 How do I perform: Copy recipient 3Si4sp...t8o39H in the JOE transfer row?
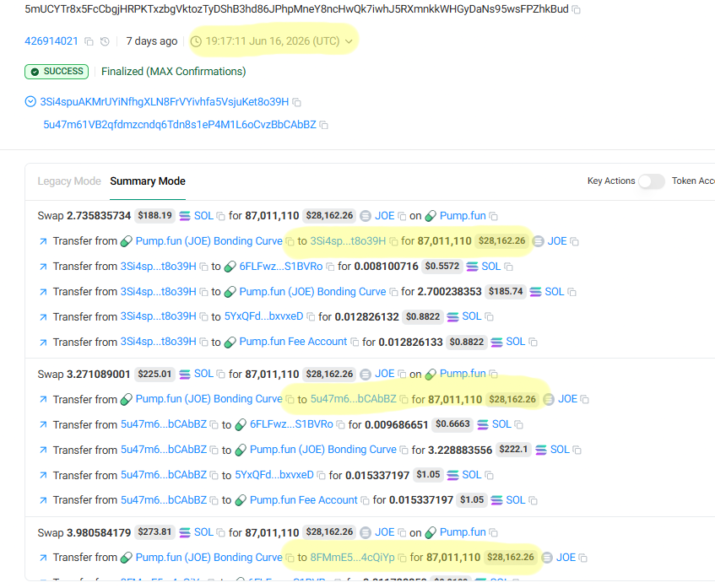(x=393, y=241)
